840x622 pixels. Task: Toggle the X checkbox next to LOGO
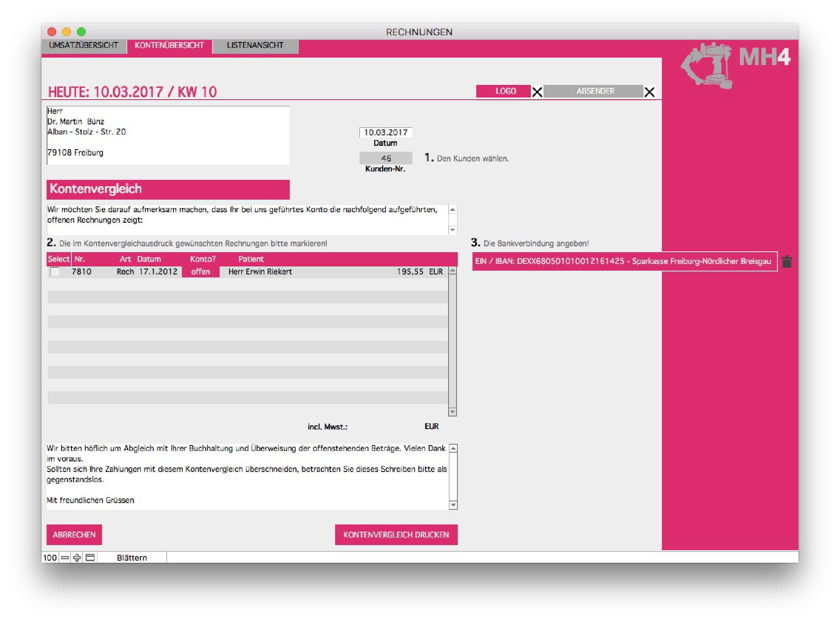[x=537, y=92]
